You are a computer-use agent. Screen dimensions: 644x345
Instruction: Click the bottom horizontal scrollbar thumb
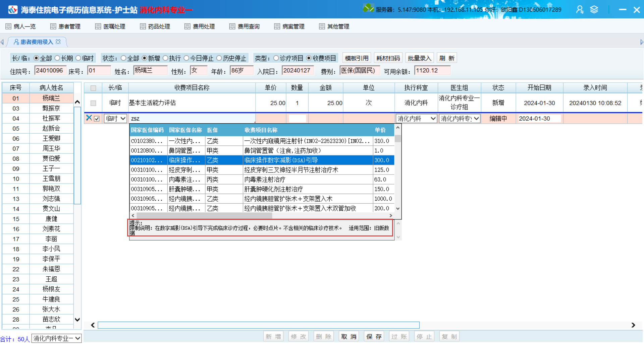pyautogui.click(x=258, y=325)
